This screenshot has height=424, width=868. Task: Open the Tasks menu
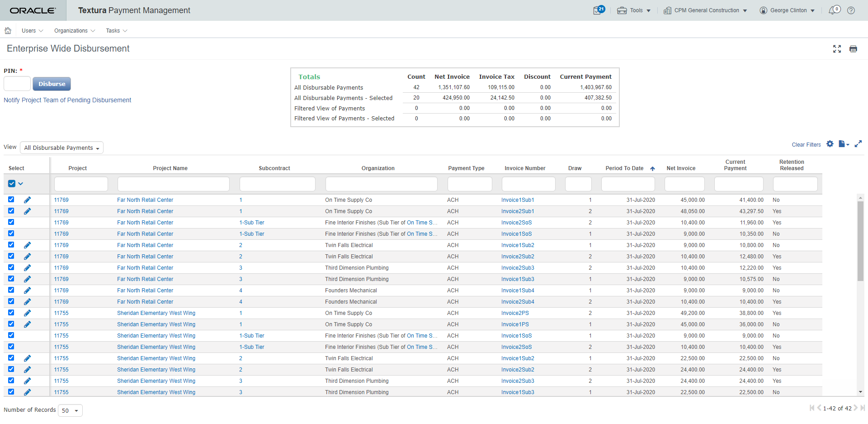click(117, 31)
